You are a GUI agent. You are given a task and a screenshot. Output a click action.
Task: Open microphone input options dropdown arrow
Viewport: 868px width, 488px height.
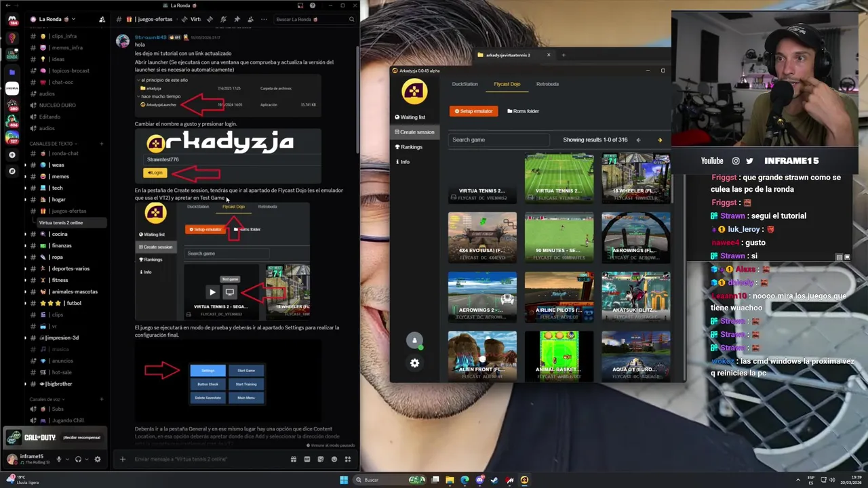click(x=67, y=459)
